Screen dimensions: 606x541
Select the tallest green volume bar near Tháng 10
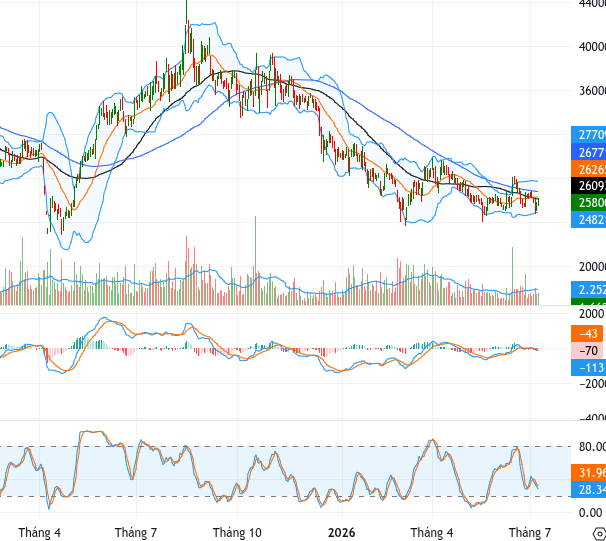(255, 260)
